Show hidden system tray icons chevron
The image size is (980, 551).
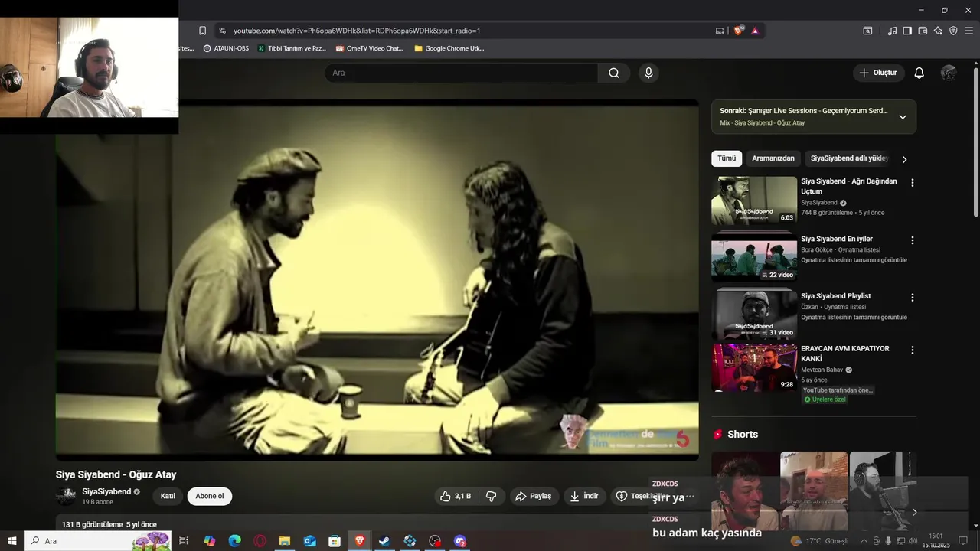(864, 541)
